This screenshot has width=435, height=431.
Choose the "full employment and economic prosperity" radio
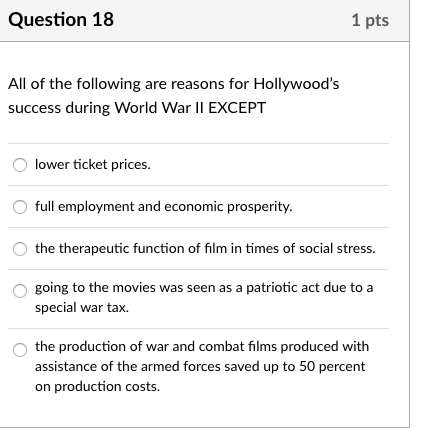[x=20, y=207]
